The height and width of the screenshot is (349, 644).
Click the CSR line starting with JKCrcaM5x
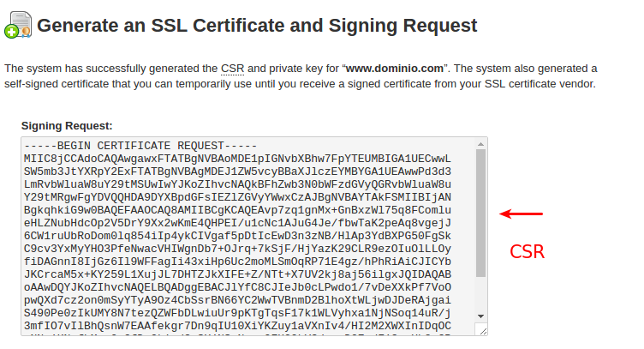(237, 274)
